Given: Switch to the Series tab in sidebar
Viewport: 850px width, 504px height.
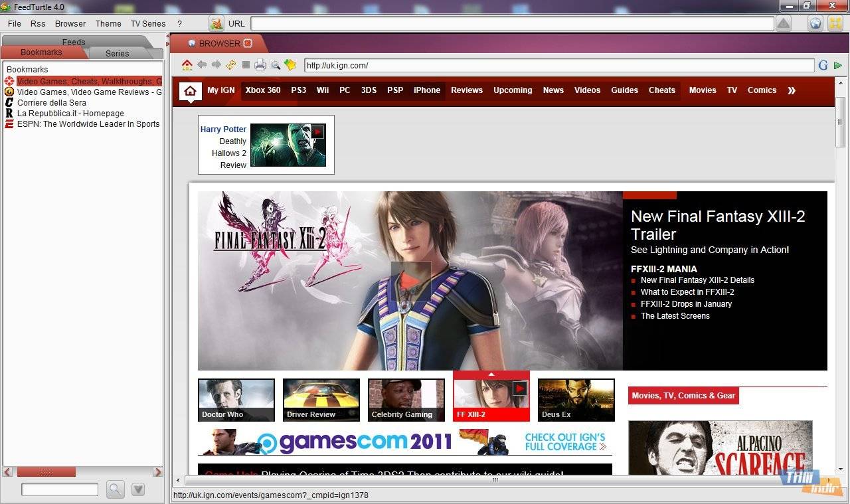Looking at the screenshot, I should pyautogui.click(x=118, y=53).
